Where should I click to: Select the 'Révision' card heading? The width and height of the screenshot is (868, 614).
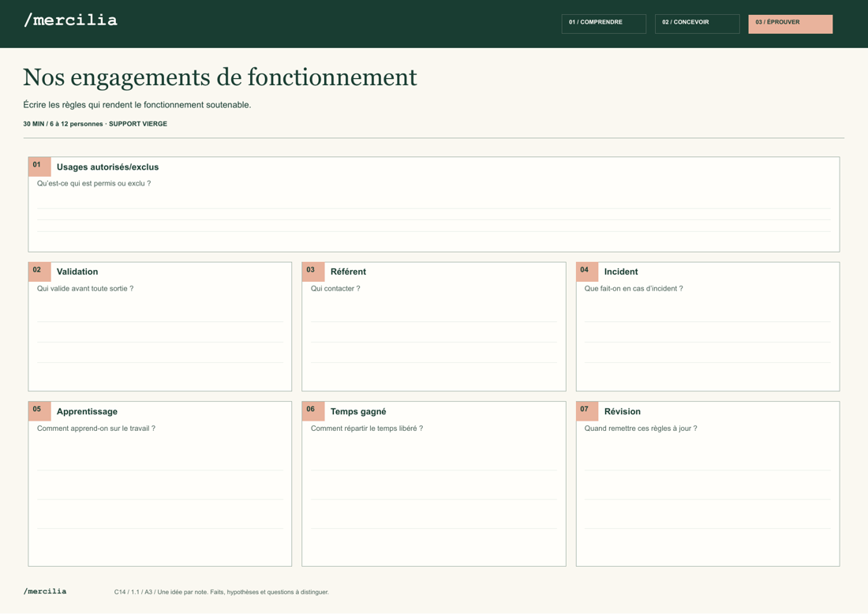pyautogui.click(x=623, y=411)
